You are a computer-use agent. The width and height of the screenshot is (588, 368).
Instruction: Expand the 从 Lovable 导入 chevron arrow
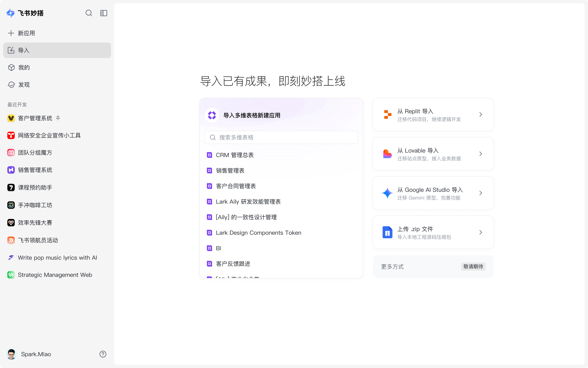click(481, 154)
